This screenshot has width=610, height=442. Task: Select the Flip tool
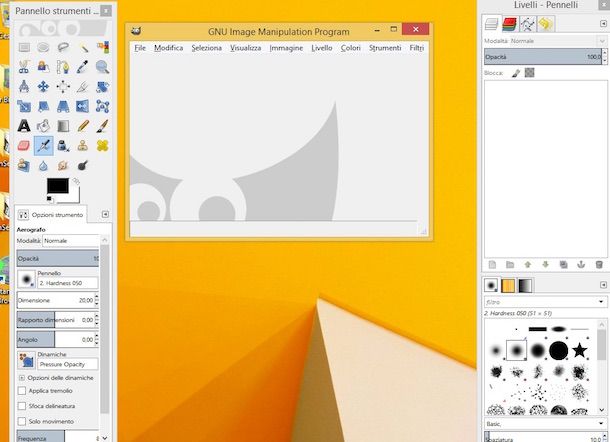pyautogui.click(x=83, y=106)
